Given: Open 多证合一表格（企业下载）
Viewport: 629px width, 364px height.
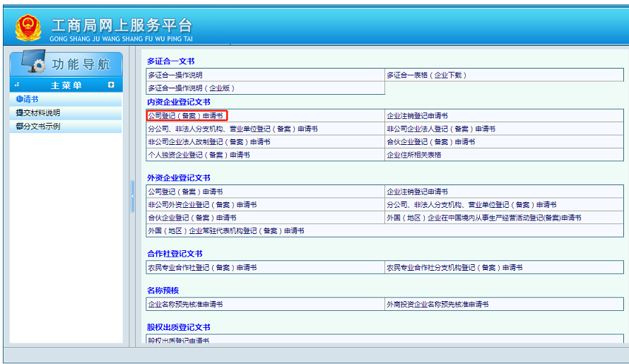Looking at the screenshot, I should [426, 75].
